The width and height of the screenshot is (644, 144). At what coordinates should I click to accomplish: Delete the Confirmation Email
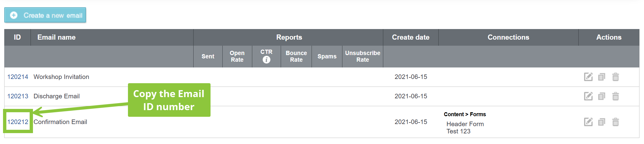point(615,122)
